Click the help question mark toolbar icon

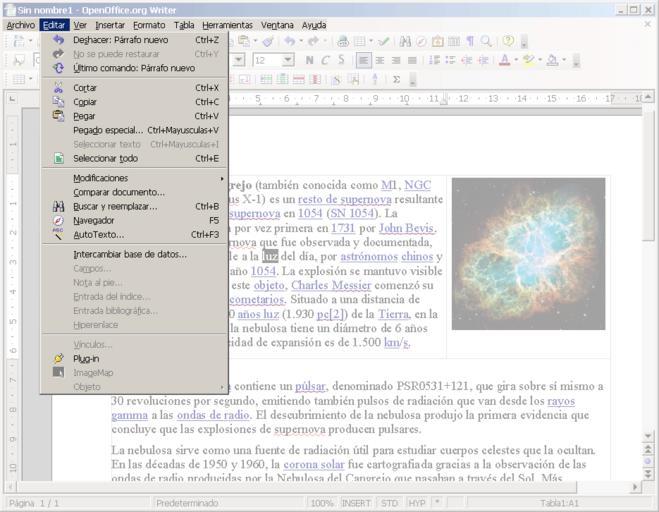click(x=508, y=41)
